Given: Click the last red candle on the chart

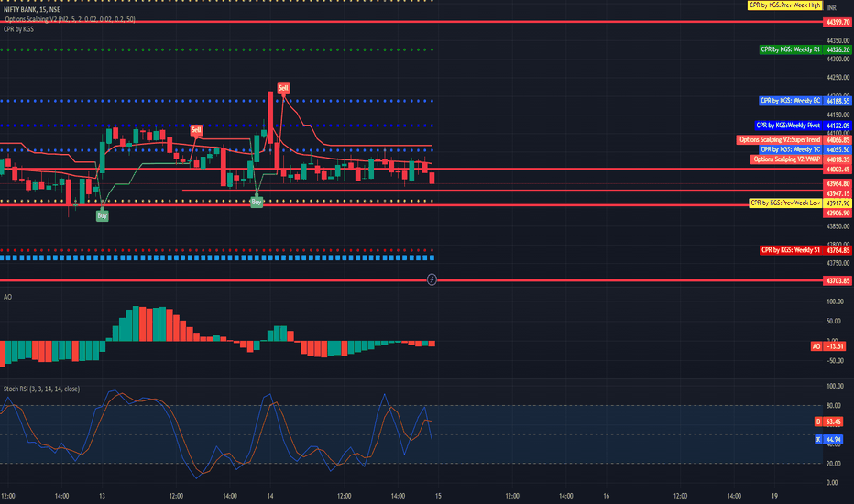Looking at the screenshot, I should coord(432,178).
